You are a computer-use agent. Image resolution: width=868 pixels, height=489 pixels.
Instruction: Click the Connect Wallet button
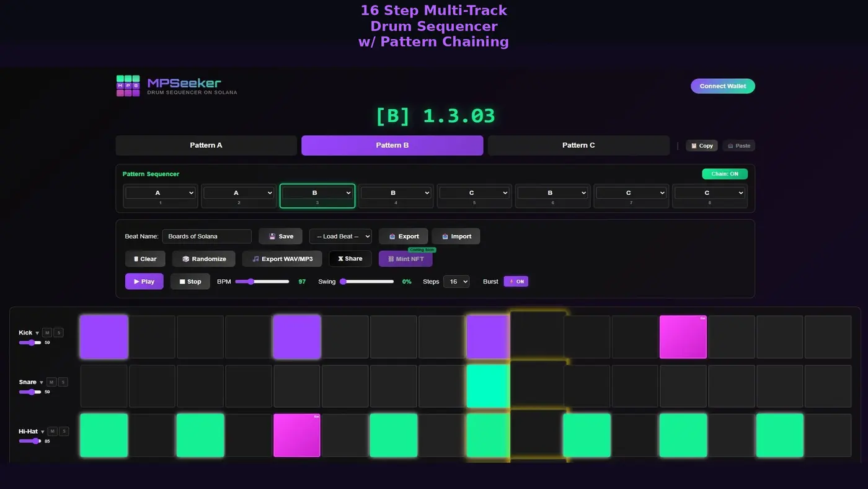723,86
